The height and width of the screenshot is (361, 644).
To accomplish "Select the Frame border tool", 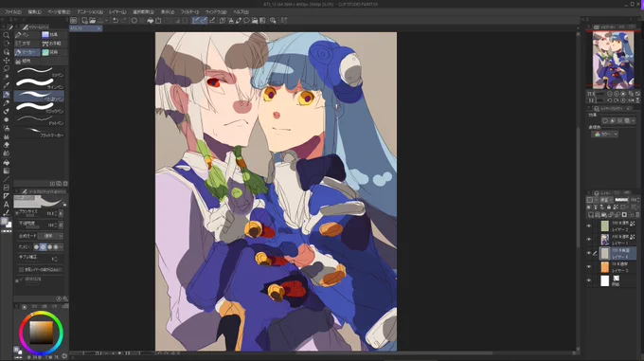I will click(x=7, y=188).
